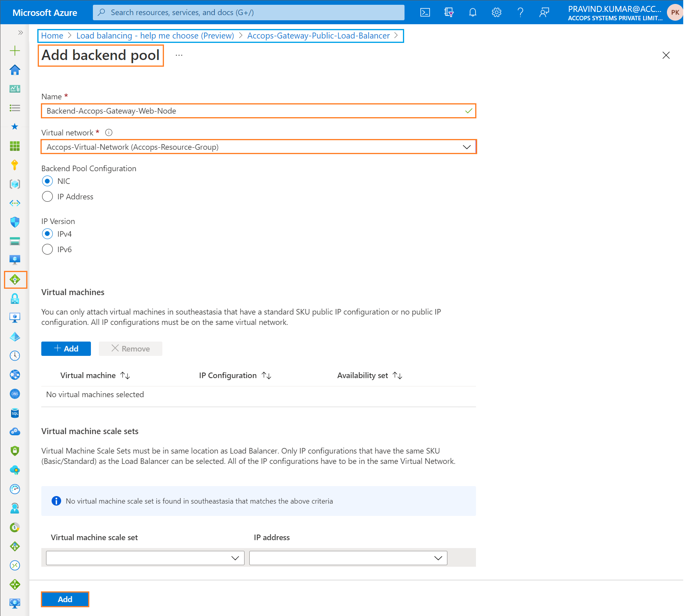The width and height of the screenshot is (684, 616).
Task: Open Virtual networks arrows icon in sidebar
Action: [x=15, y=203]
